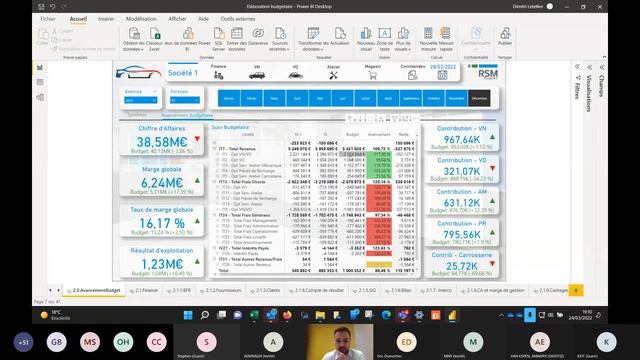Click the Obtenir les données ribbon icon
Image resolution: width=640 pixels, height=360 pixels.
pyautogui.click(x=134, y=34)
